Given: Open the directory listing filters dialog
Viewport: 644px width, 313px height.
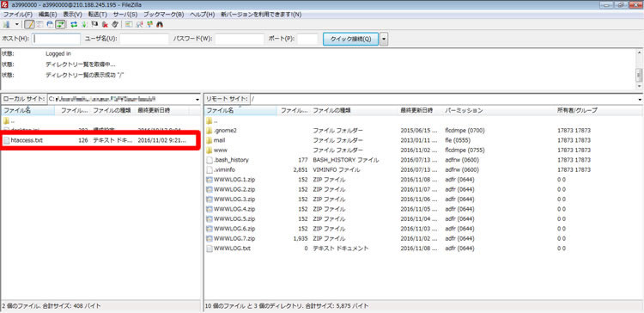Looking at the screenshot, I should 130,25.
